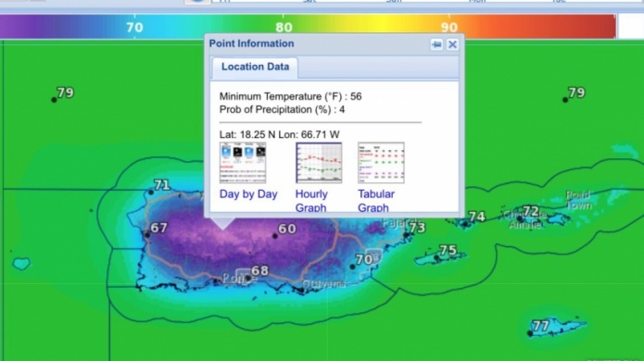Click the 80 mark on color scale
This screenshot has height=361, width=644.
pyautogui.click(x=284, y=27)
